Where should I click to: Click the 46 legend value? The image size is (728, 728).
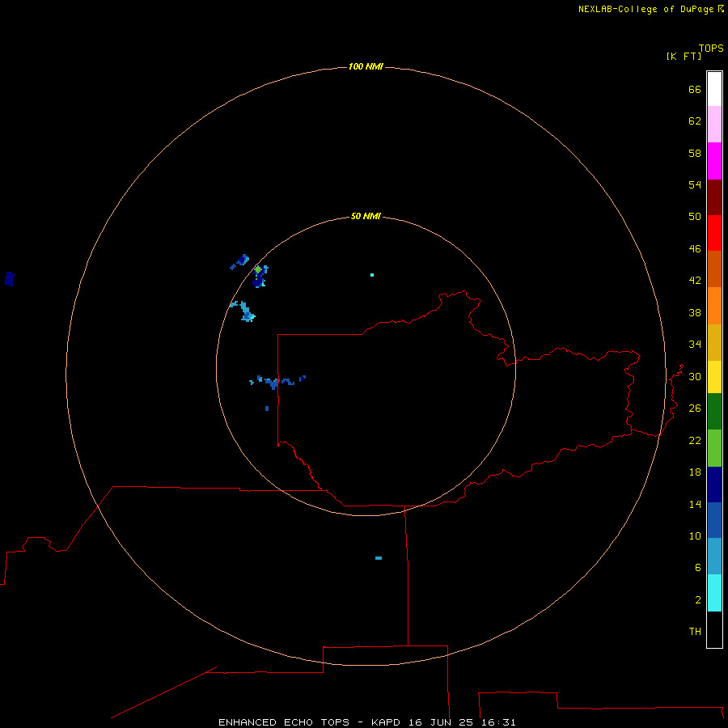click(695, 248)
